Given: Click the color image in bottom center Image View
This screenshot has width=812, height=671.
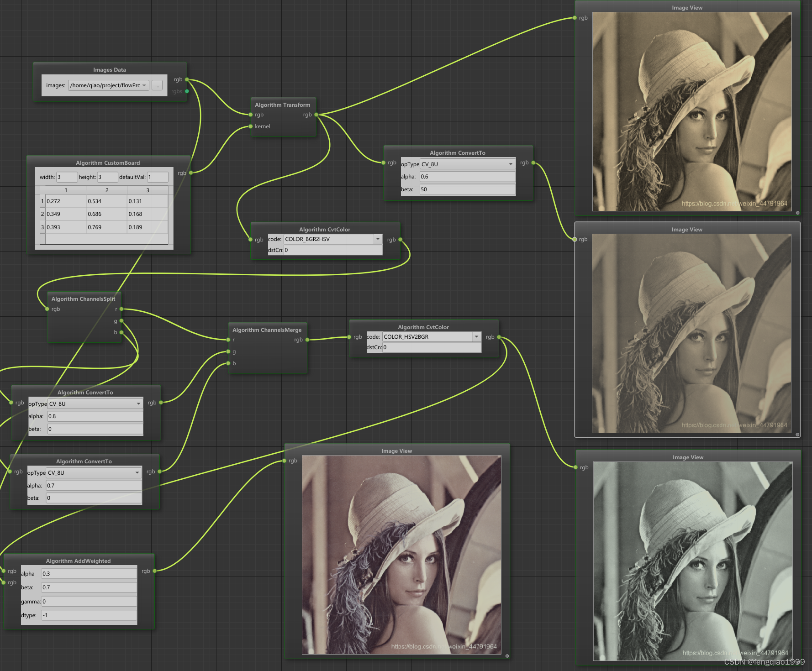Looking at the screenshot, I should pos(401,555).
